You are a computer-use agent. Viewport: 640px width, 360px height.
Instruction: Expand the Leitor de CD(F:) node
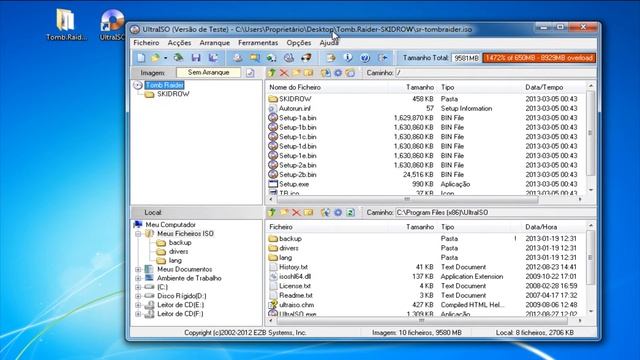(138, 314)
